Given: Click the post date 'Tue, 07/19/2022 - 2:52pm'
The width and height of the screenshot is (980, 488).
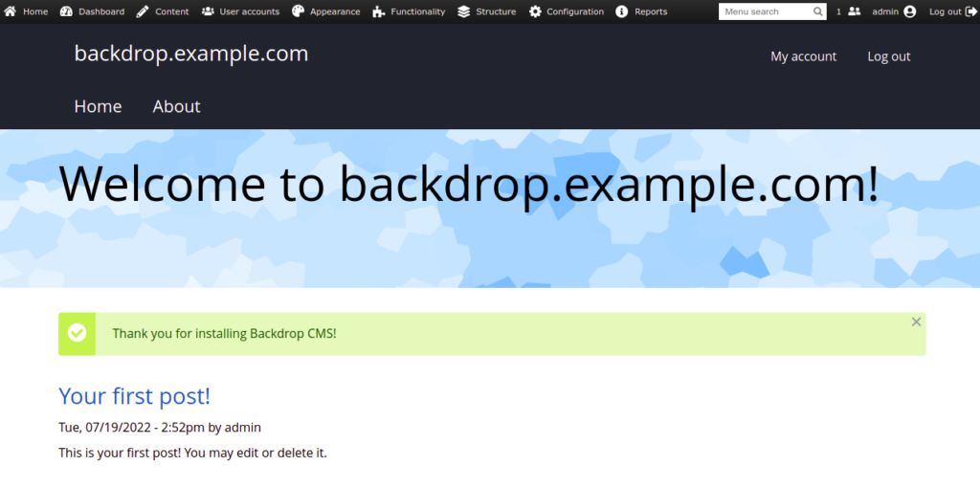Looking at the screenshot, I should pyautogui.click(x=132, y=428).
